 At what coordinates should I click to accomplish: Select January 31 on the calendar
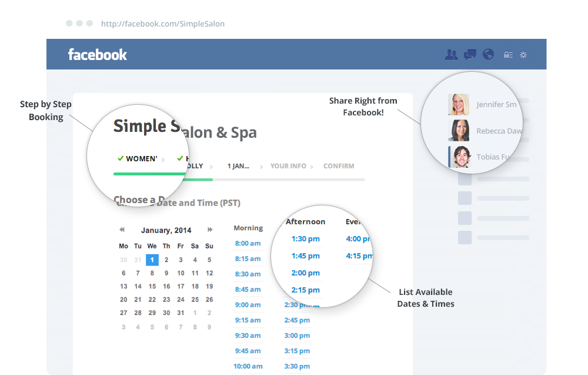pyautogui.click(x=181, y=313)
